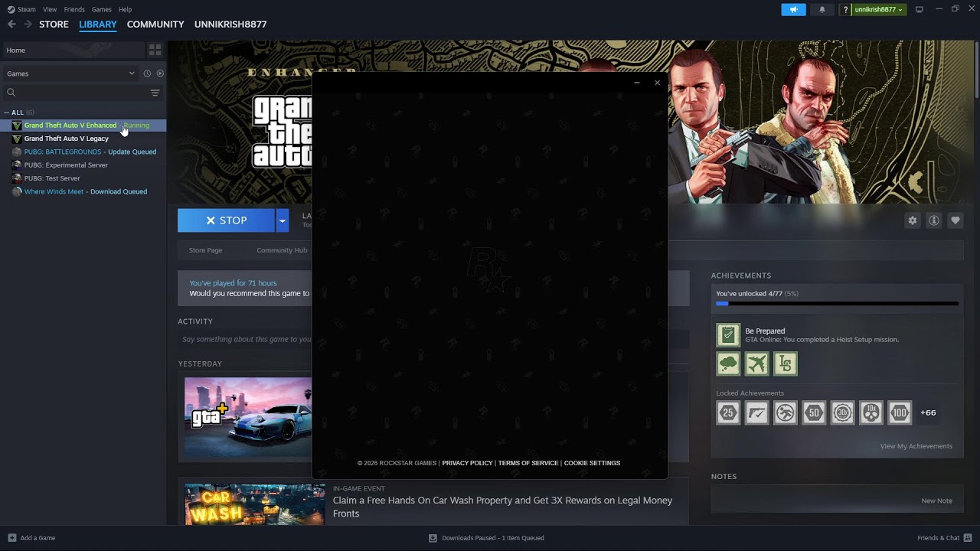Open the Store Page tab

(205, 250)
